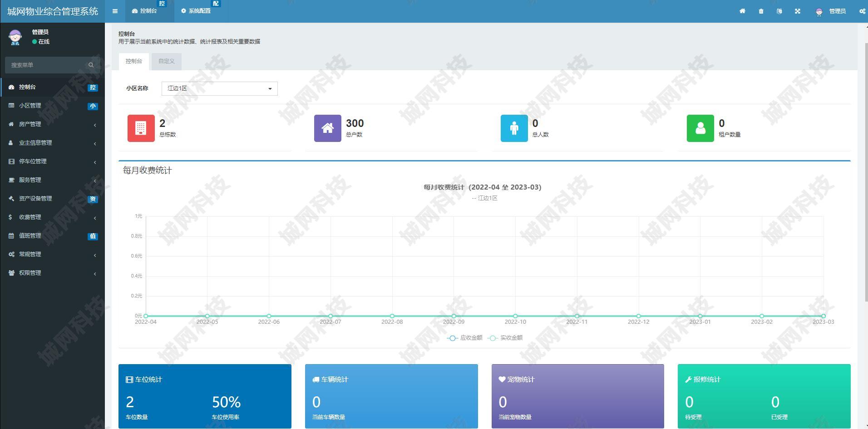Screen dimensions: 868x429
Task: Click the 宠物统计 card header
Action: (517, 380)
